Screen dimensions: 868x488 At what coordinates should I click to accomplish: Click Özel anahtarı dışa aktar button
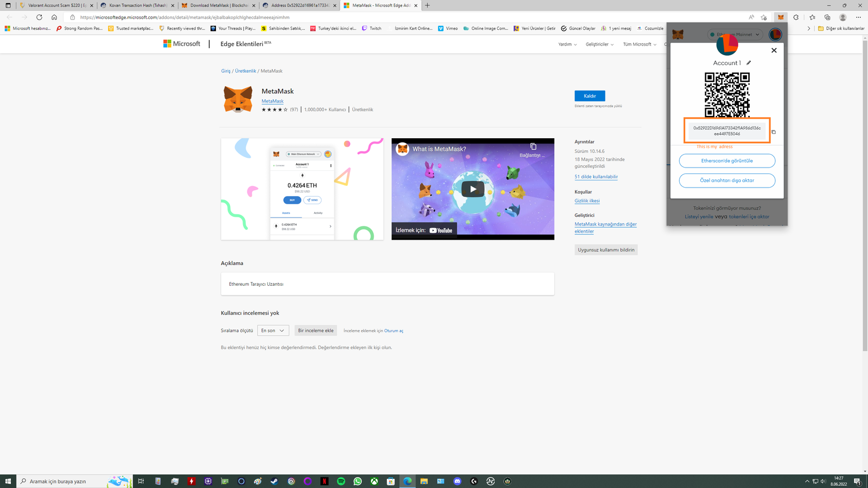[x=727, y=181]
